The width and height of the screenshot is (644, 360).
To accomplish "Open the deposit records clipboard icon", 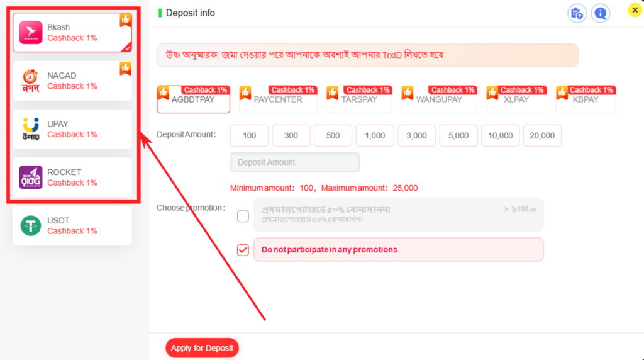I will coord(577,13).
